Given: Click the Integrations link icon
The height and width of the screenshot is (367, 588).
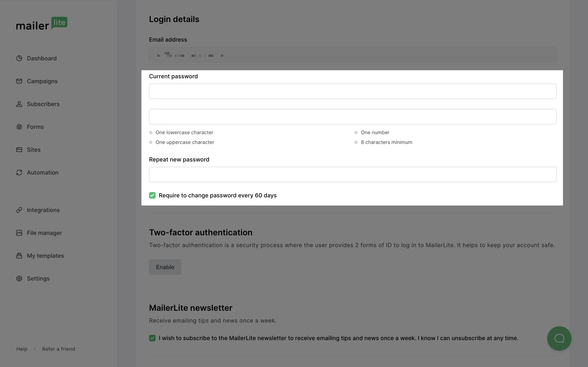Looking at the screenshot, I should pyautogui.click(x=19, y=210).
